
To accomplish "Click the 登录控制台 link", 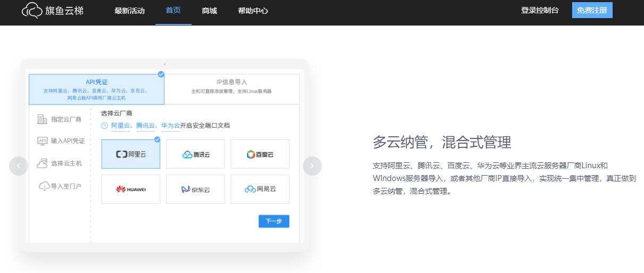I will pos(540,10).
